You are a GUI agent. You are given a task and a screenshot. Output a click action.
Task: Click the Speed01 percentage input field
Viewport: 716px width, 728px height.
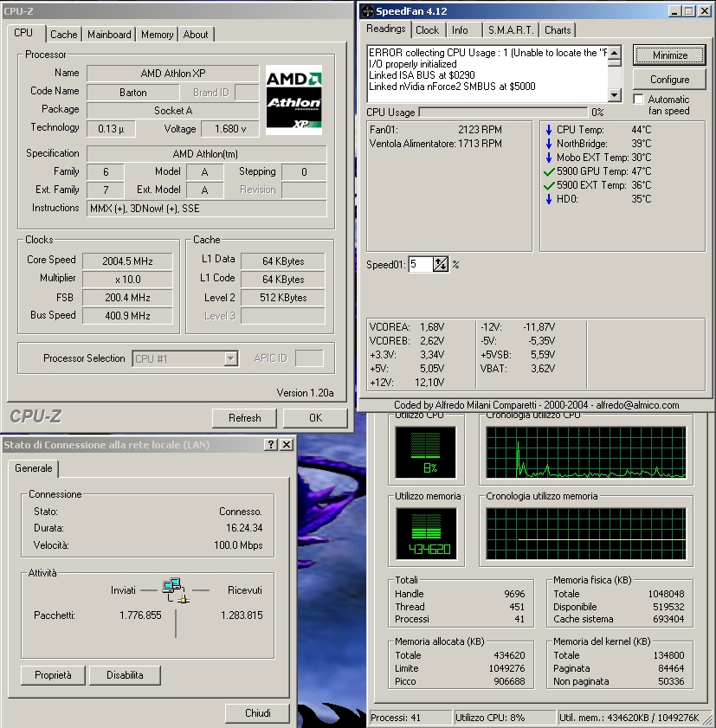point(421,265)
